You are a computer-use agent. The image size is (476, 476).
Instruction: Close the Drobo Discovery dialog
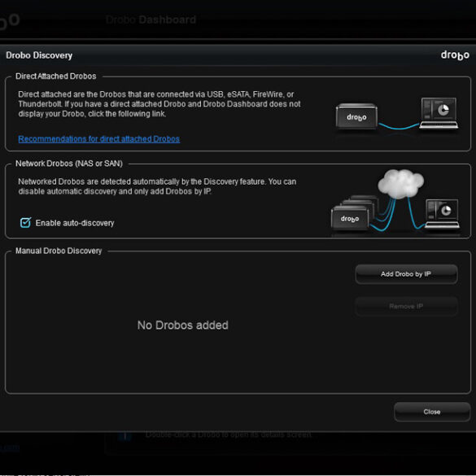pyautogui.click(x=432, y=412)
